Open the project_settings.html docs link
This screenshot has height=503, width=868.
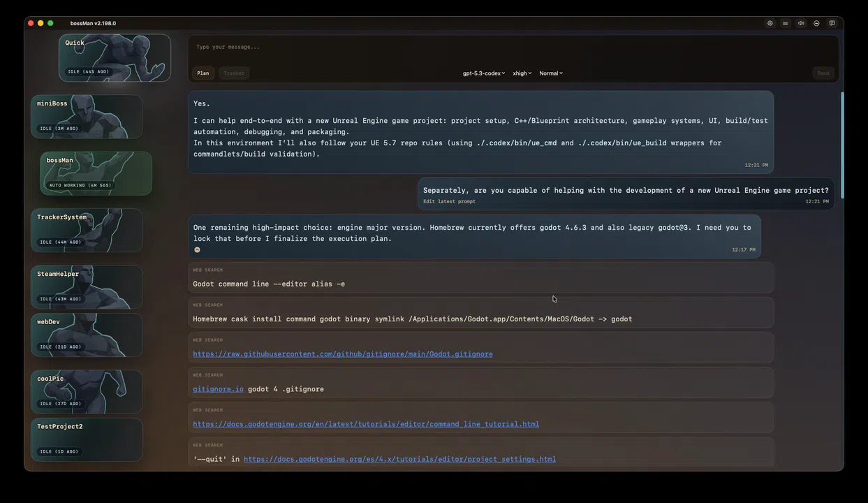coord(399,459)
